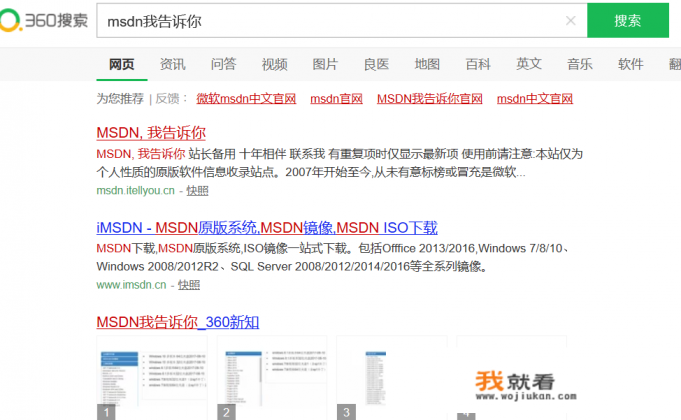Open 快照 for msdn.itellyou.cn result
The image size is (681, 420).
pyautogui.click(x=198, y=191)
